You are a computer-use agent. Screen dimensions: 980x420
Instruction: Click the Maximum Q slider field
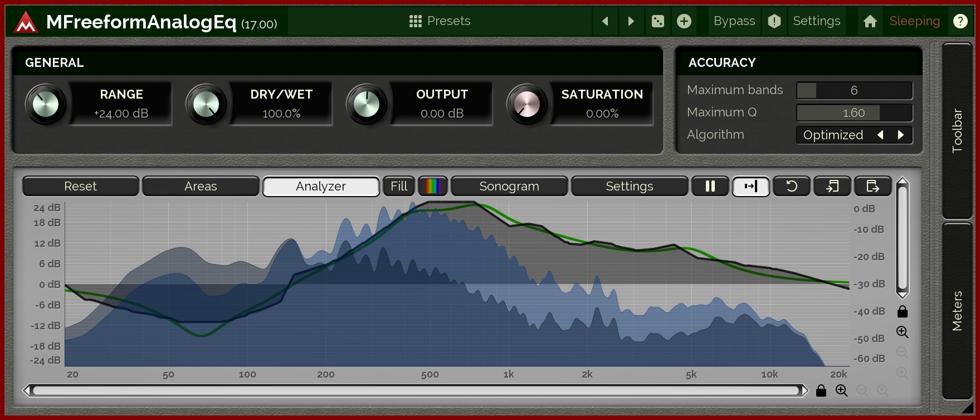(x=854, y=113)
